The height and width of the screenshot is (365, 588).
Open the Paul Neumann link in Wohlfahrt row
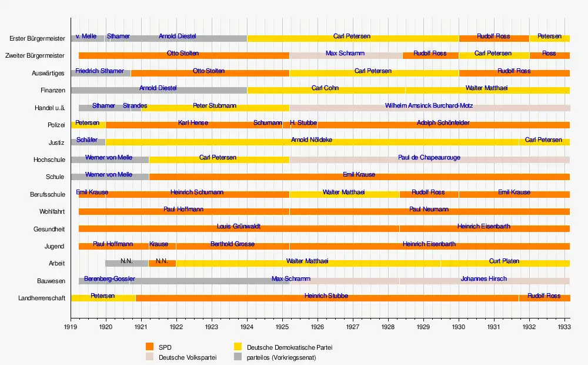(x=429, y=210)
